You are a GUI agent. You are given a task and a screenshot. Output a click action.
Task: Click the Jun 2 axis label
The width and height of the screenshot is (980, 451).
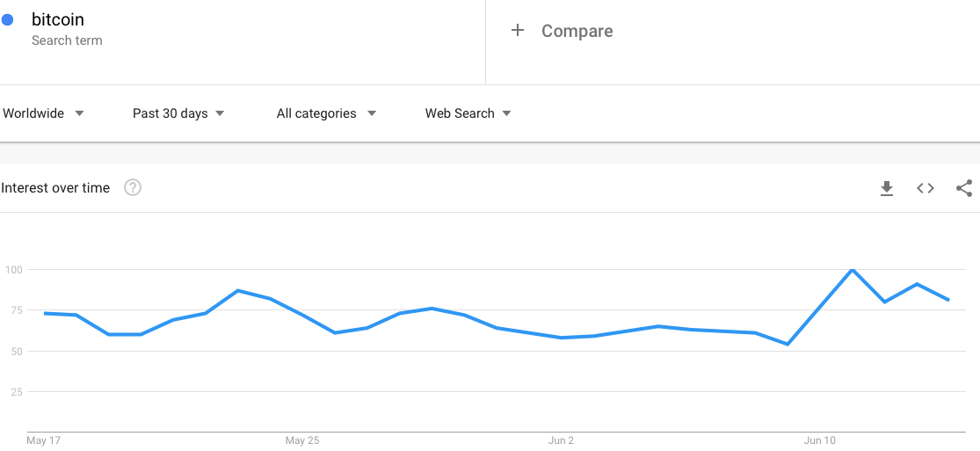(562, 441)
